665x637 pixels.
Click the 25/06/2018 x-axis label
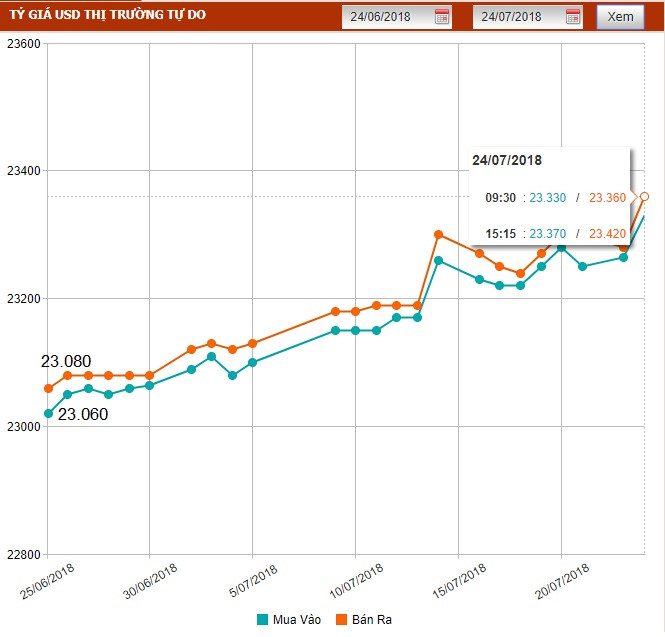(50, 580)
